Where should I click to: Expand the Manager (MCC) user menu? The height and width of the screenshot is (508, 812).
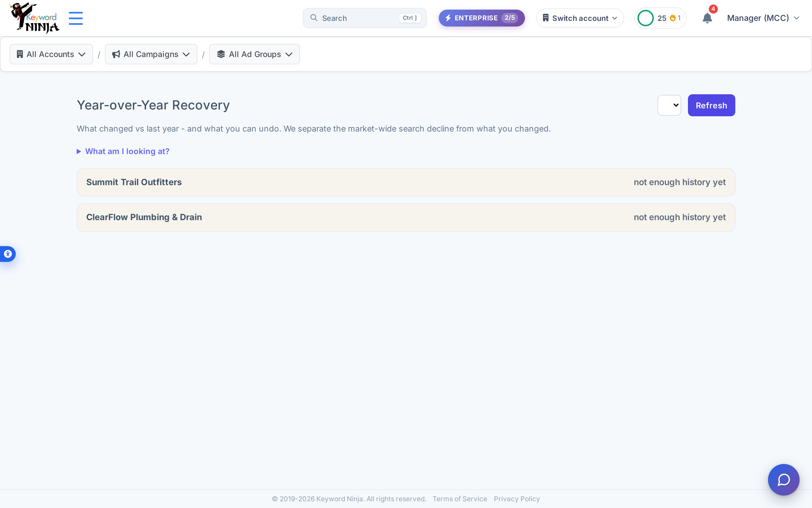coord(763,18)
